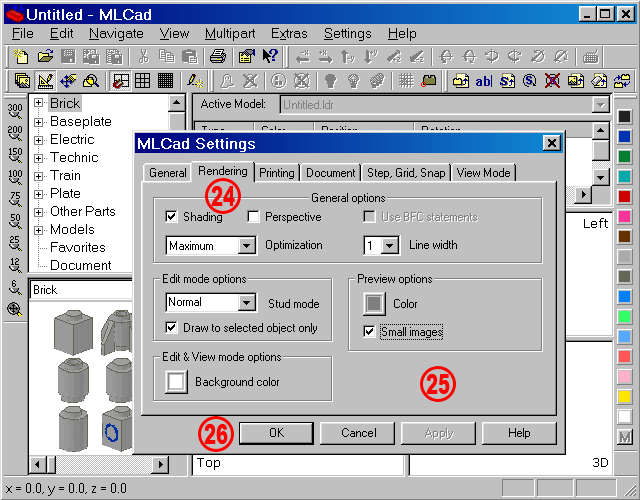The height and width of the screenshot is (500, 640).
Task: Switch to the View Mode tab
Action: click(x=483, y=173)
